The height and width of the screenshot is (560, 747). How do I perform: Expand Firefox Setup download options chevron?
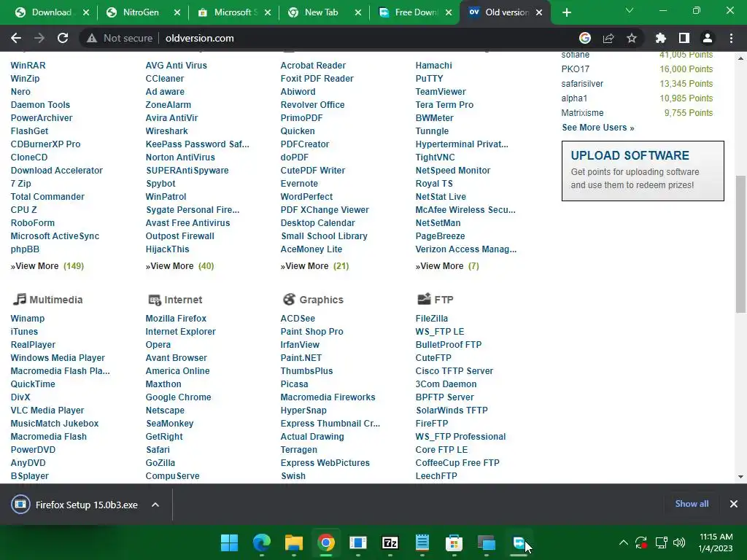[x=155, y=505]
